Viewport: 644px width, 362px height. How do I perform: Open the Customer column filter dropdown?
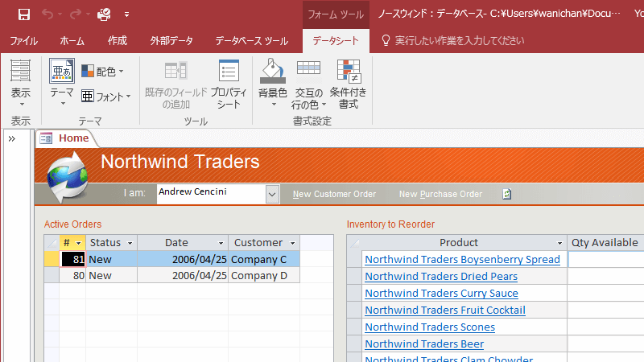[x=292, y=243]
